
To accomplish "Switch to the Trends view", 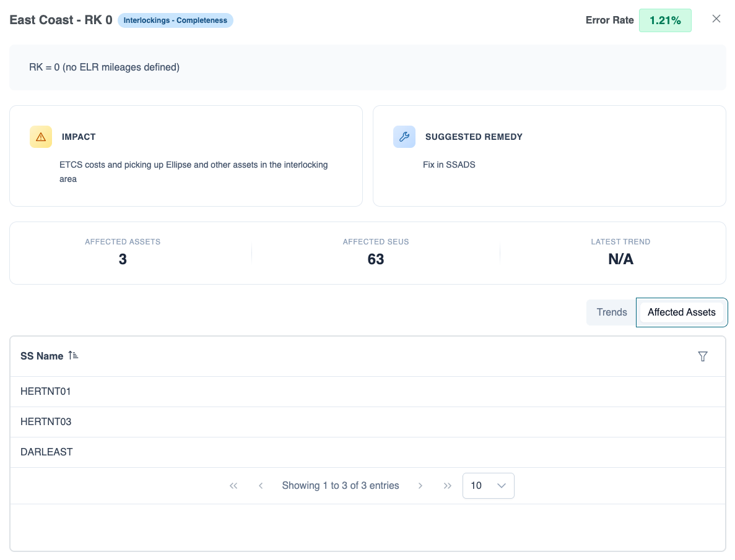I will 611,312.
